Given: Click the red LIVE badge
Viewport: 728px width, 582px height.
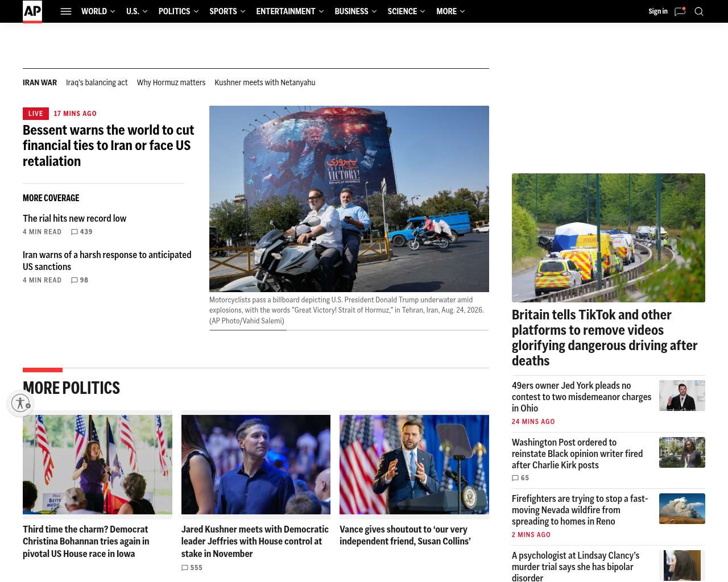Looking at the screenshot, I should [x=36, y=114].
